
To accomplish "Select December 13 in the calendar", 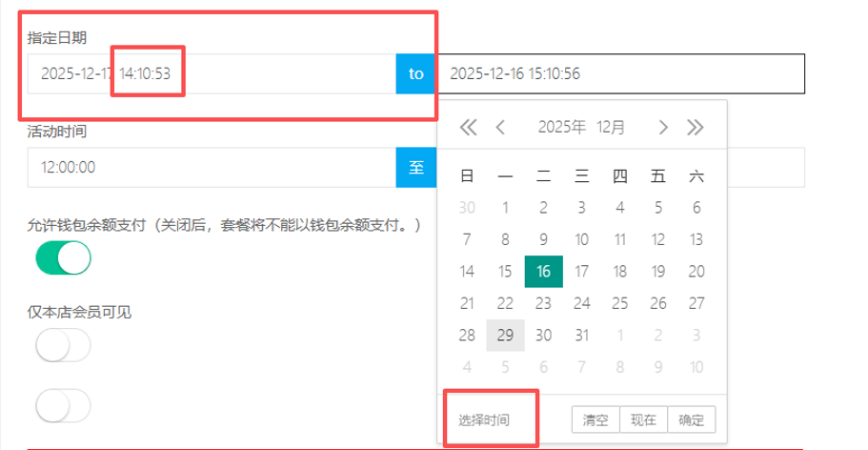I will click(x=696, y=239).
